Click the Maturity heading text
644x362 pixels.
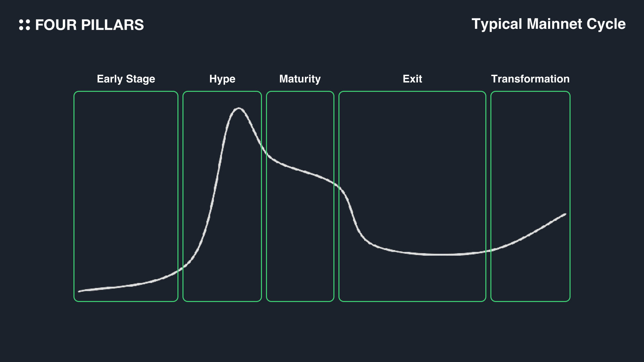pyautogui.click(x=300, y=79)
